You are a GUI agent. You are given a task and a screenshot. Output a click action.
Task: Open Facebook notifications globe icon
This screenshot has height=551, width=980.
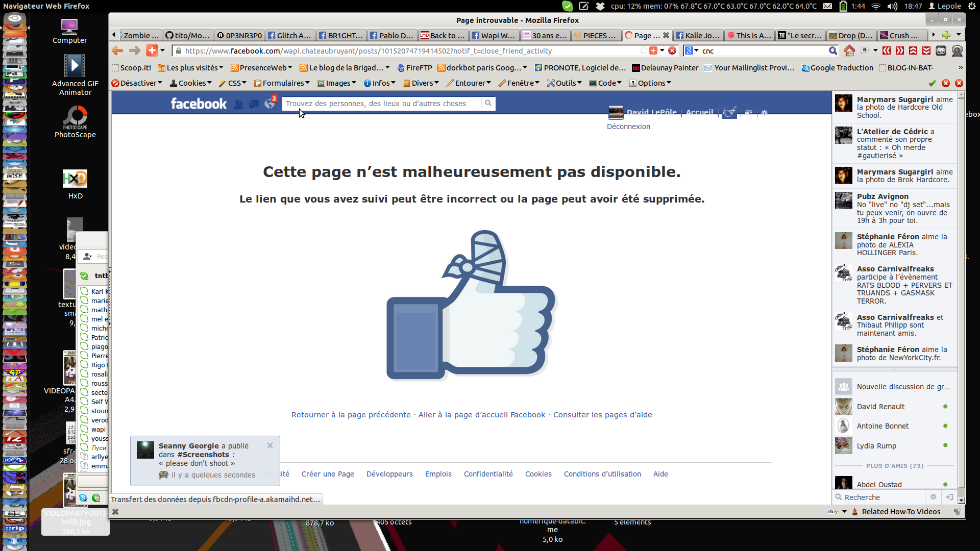[x=269, y=104]
